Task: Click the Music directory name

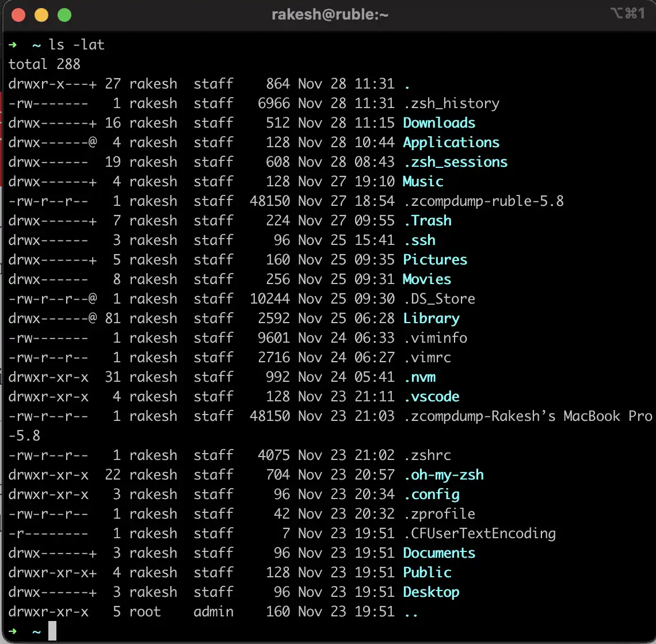Action: click(x=422, y=182)
